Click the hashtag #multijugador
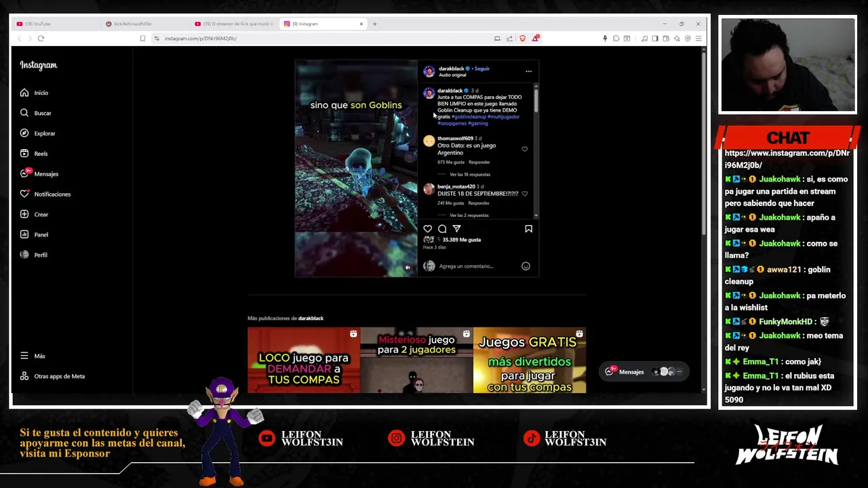 503,117
